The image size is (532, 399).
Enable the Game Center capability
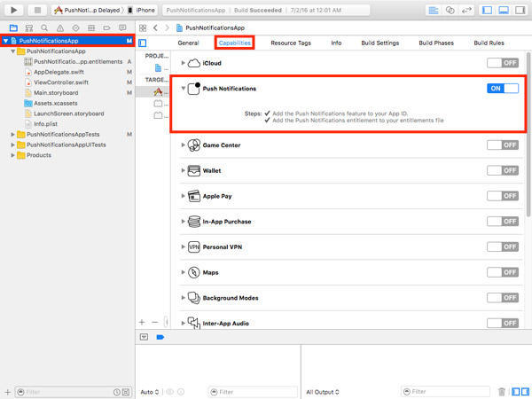point(503,145)
